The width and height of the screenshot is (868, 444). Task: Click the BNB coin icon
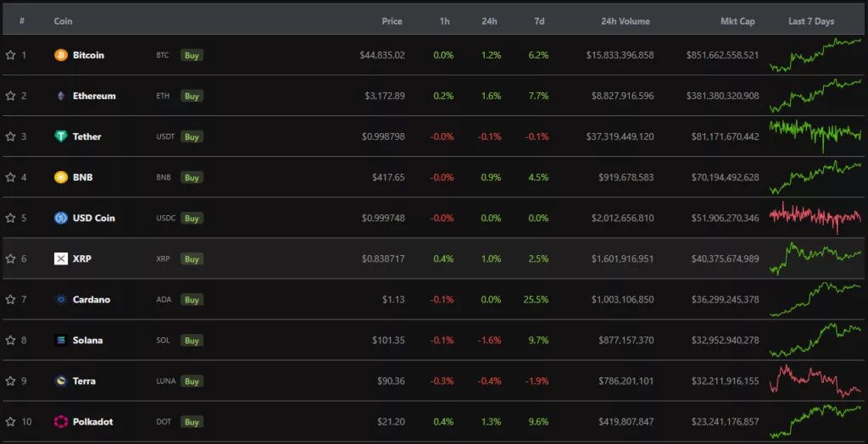pos(60,177)
